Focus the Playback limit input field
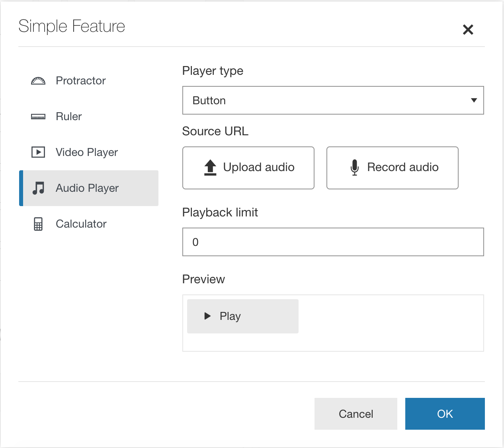Screen dimensions: 504x448 [333, 242]
